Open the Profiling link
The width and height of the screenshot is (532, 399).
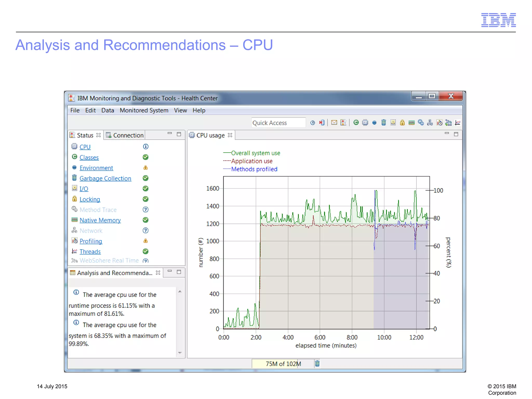pos(91,241)
